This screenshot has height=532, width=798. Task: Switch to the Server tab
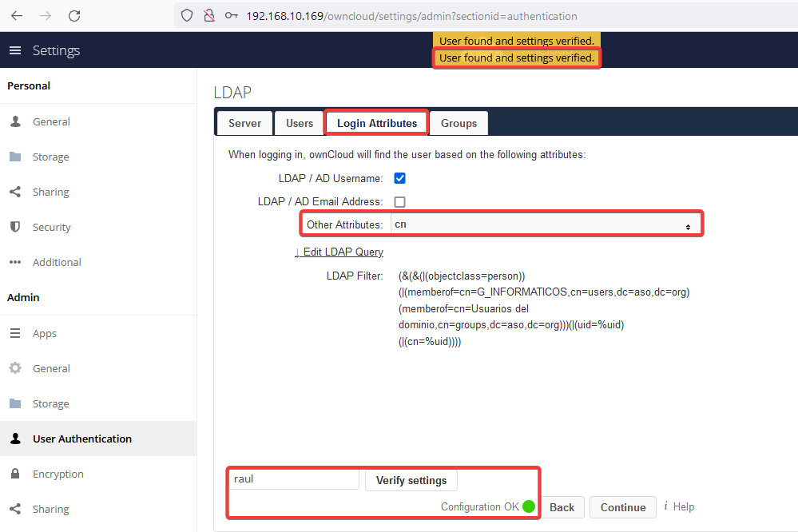point(244,123)
